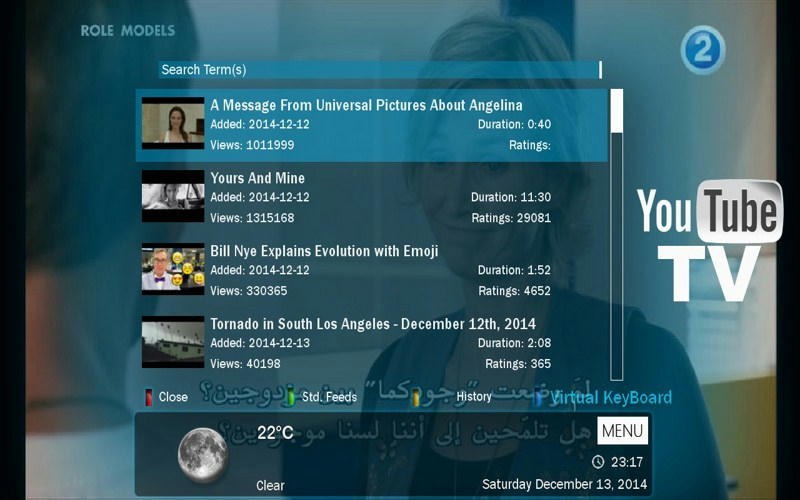Click the clock icon beside 23:17
Image resolution: width=800 pixels, height=500 pixels.
point(598,462)
